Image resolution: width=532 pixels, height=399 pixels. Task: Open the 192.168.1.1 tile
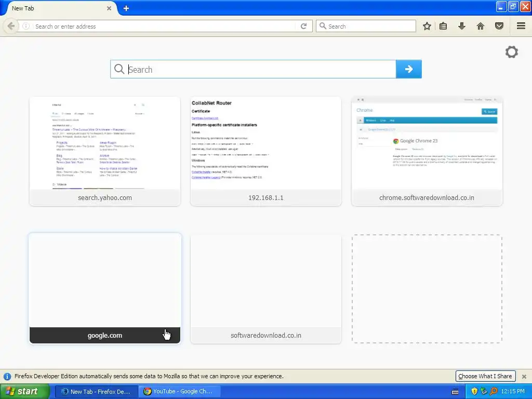point(266,151)
